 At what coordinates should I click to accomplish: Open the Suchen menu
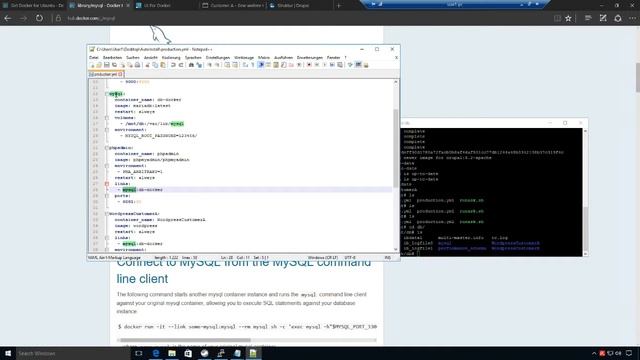[133, 58]
